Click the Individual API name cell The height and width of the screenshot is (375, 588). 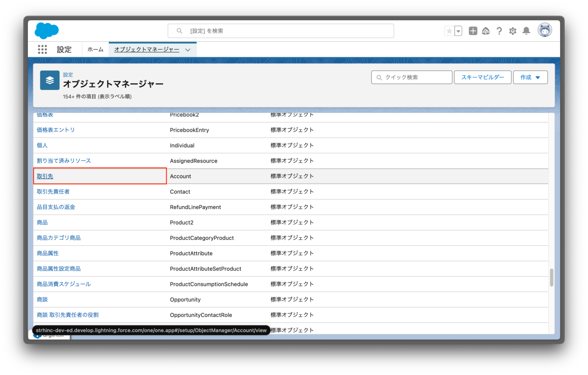coord(182,145)
